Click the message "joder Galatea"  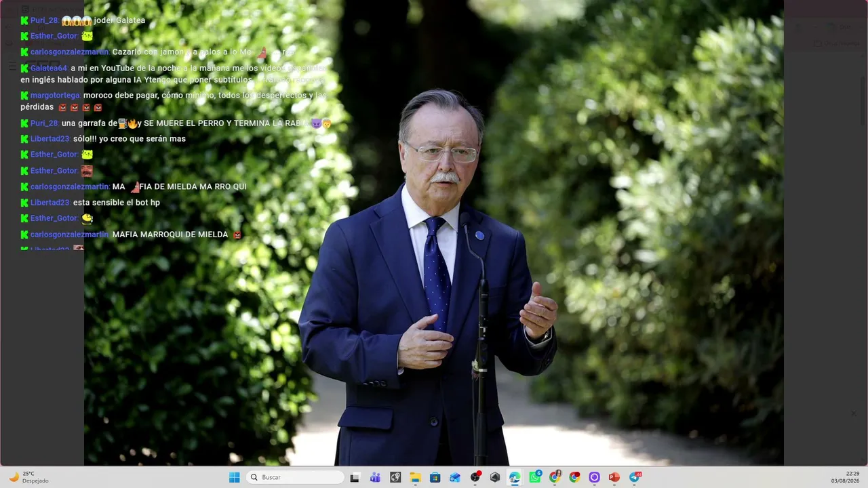[119, 20]
